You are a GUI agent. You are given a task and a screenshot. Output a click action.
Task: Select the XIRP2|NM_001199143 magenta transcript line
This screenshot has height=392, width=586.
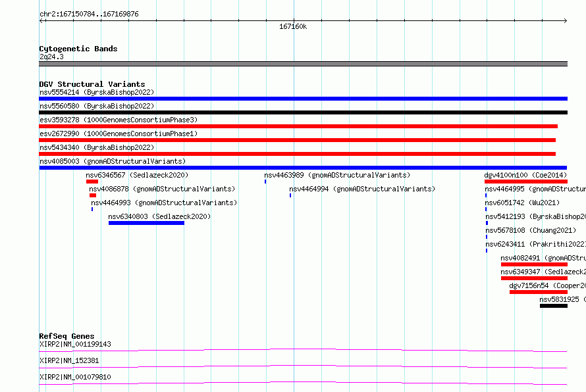click(x=303, y=350)
